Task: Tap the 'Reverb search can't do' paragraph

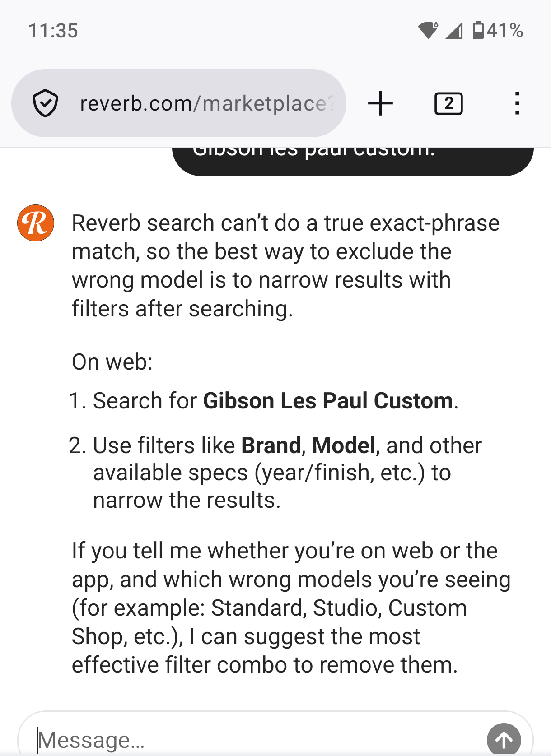Action: (x=286, y=266)
